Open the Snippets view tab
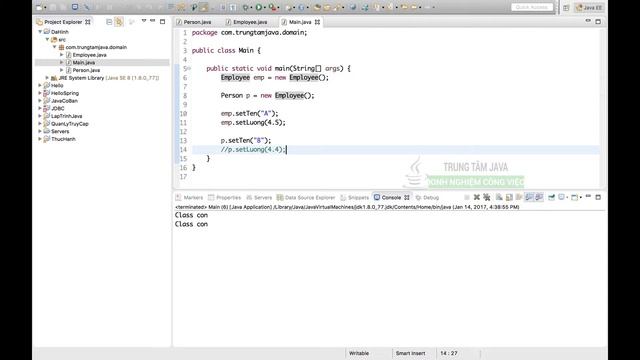Image resolution: width=640 pixels, height=360 pixels. pos(354,198)
